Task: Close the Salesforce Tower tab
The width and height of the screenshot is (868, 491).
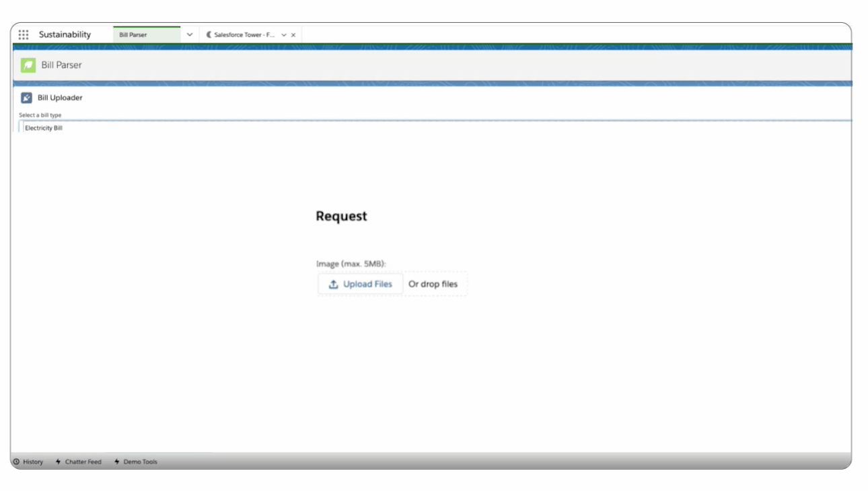Action: [293, 35]
